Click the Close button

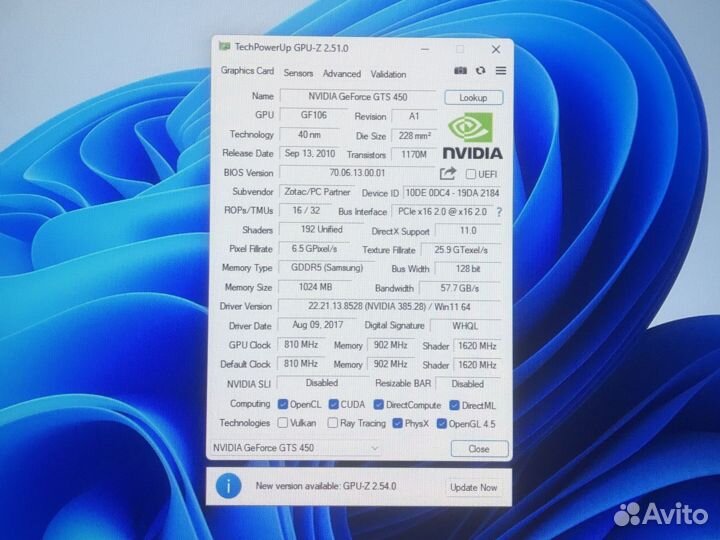click(479, 449)
